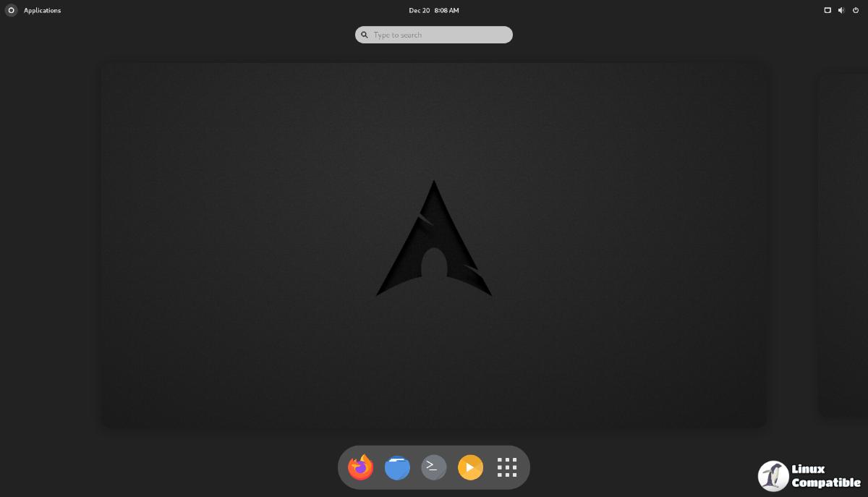Click the Linux Compatible watermark text
868x497 pixels.
click(x=825, y=476)
